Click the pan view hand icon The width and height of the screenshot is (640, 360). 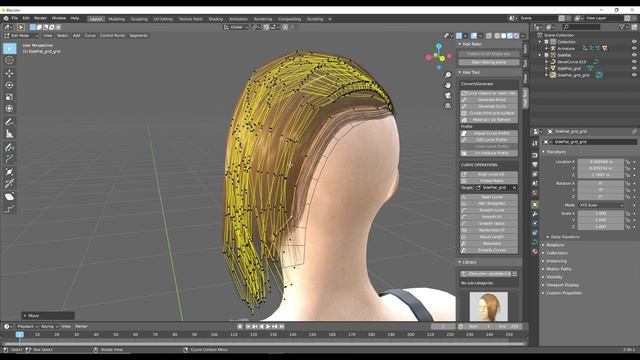pos(448,85)
